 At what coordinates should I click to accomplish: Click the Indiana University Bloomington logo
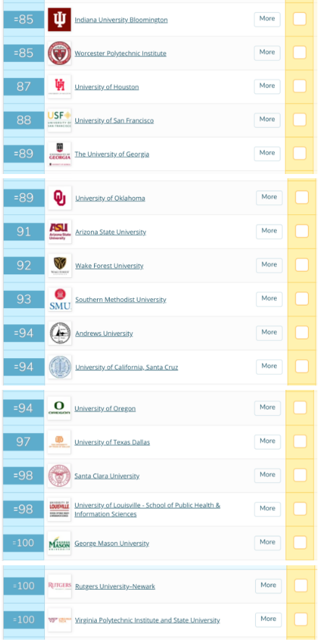tap(59, 19)
